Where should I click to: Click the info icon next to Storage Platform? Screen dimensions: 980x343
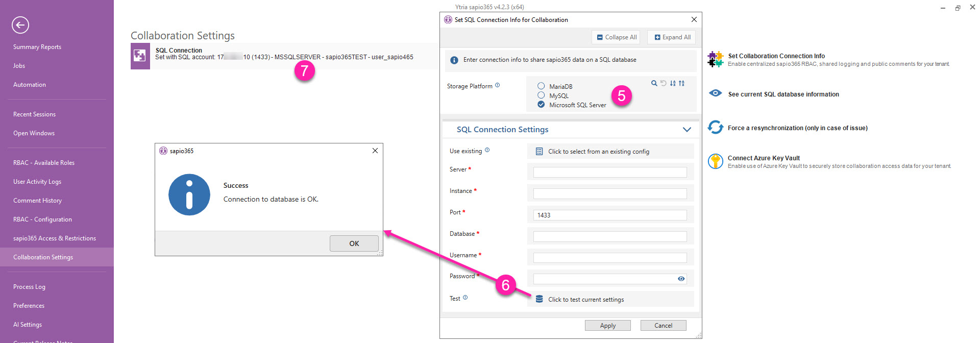coord(498,85)
